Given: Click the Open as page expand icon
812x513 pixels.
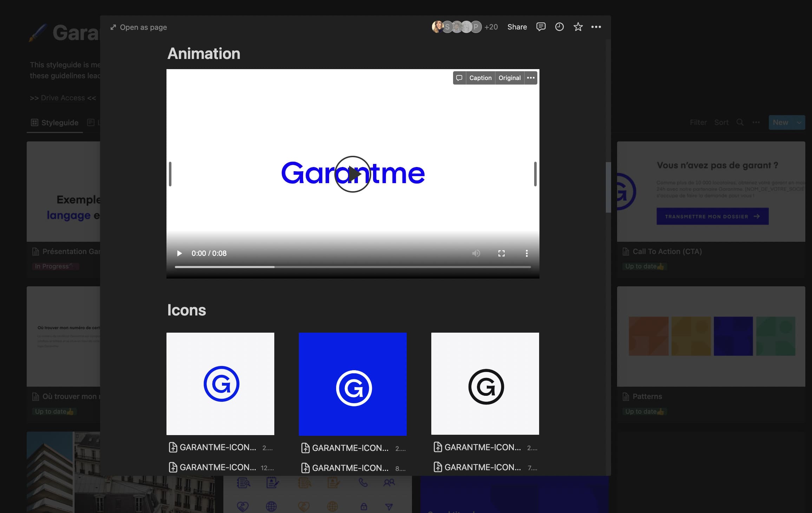Looking at the screenshot, I should click(x=113, y=27).
